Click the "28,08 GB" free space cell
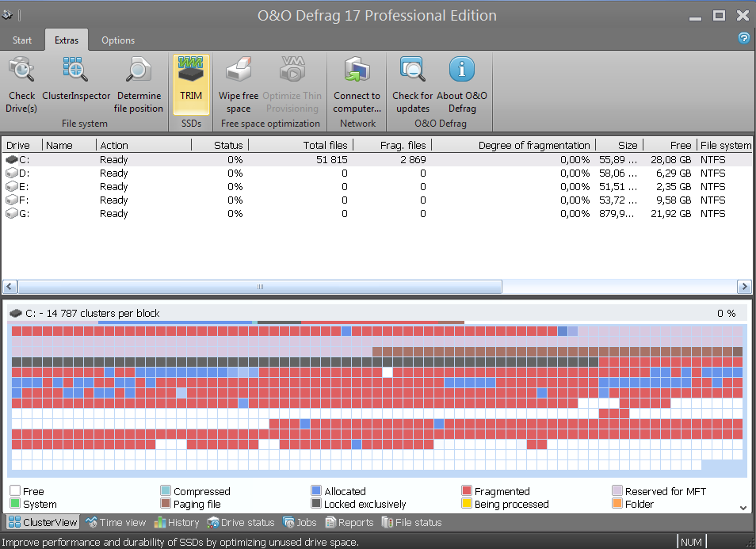Image resolution: width=756 pixels, height=549 pixels. [x=670, y=159]
